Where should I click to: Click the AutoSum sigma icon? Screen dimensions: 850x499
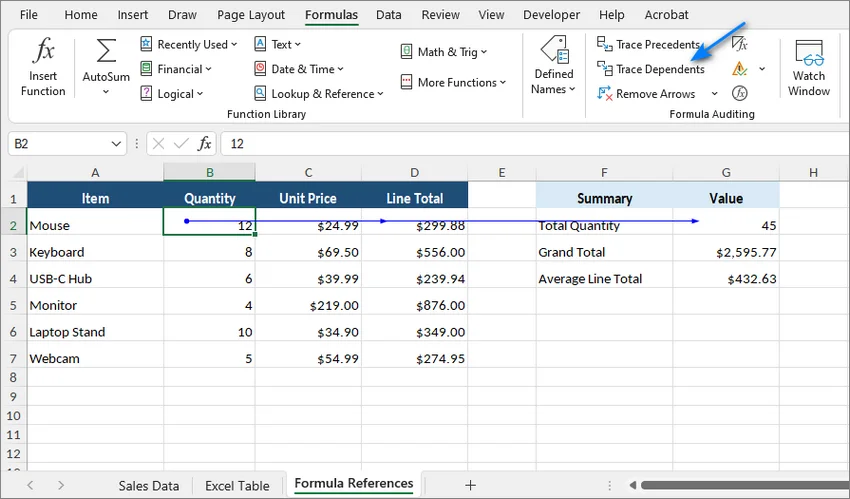coord(106,51)
